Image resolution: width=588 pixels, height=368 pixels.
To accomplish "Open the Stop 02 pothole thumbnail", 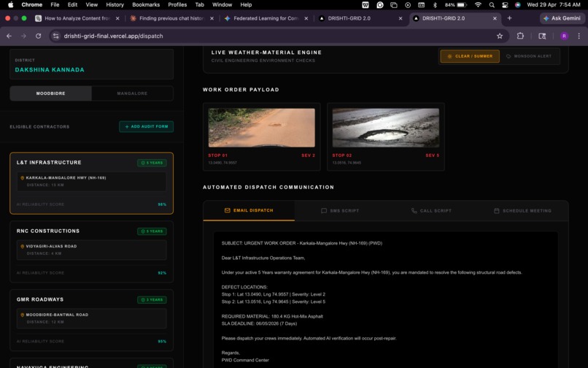I will pos(386,128).
